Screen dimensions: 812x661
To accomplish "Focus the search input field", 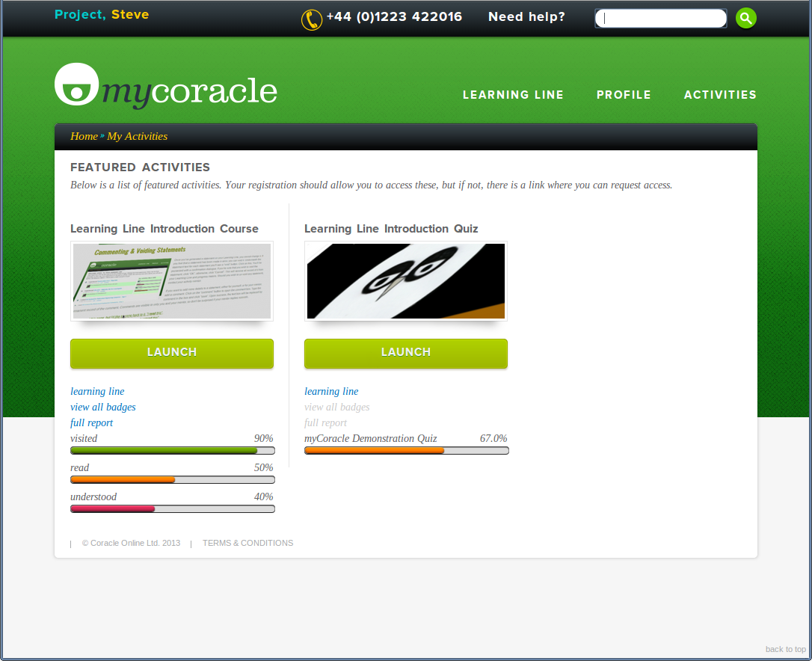I will [x=661, y=18].
